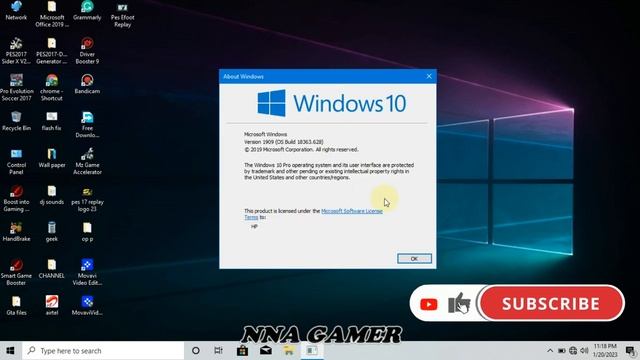The width and height of the screenshot is (640, 360).
Task: Launch the Bandicam desktop icon
Action: coord(87,84)
